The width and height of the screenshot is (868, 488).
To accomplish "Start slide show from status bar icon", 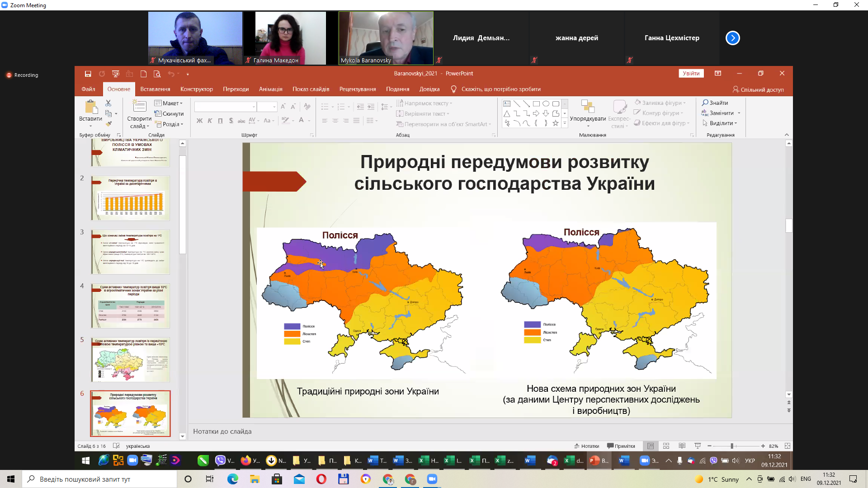I will tap(698, 446).
